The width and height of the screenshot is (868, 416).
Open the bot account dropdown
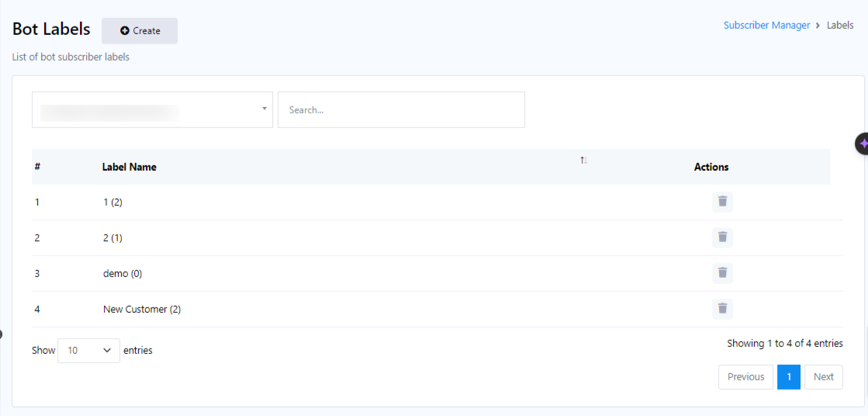[152, 110]
